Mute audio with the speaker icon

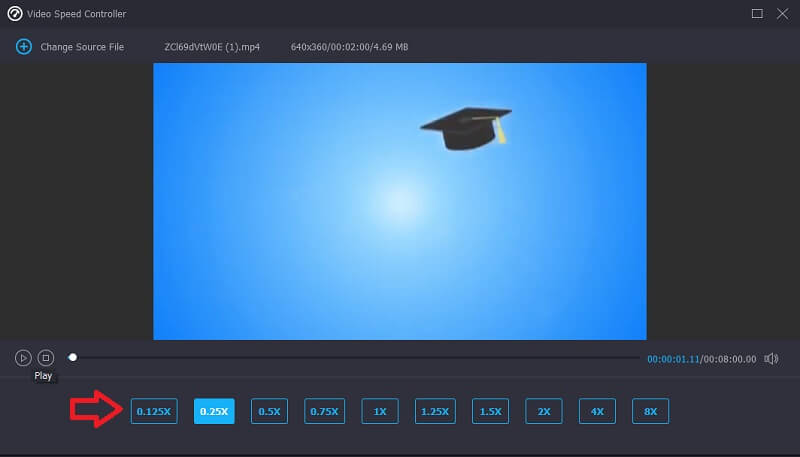click(x=771, y=358)
